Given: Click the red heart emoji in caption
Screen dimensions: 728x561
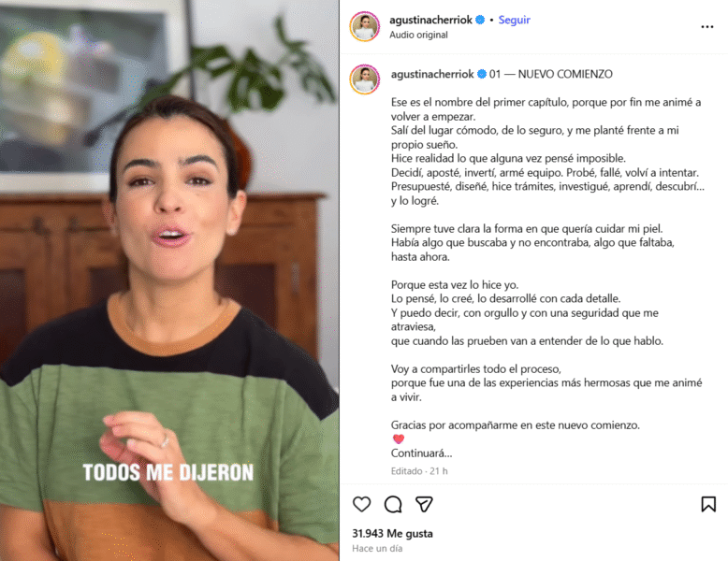Looking at the screenshot, I should [399, 439].
